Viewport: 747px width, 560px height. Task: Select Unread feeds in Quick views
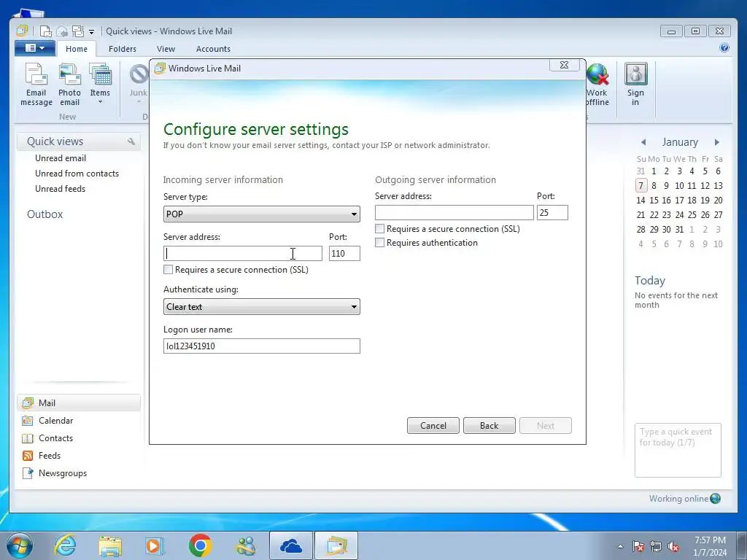point(60,189)
